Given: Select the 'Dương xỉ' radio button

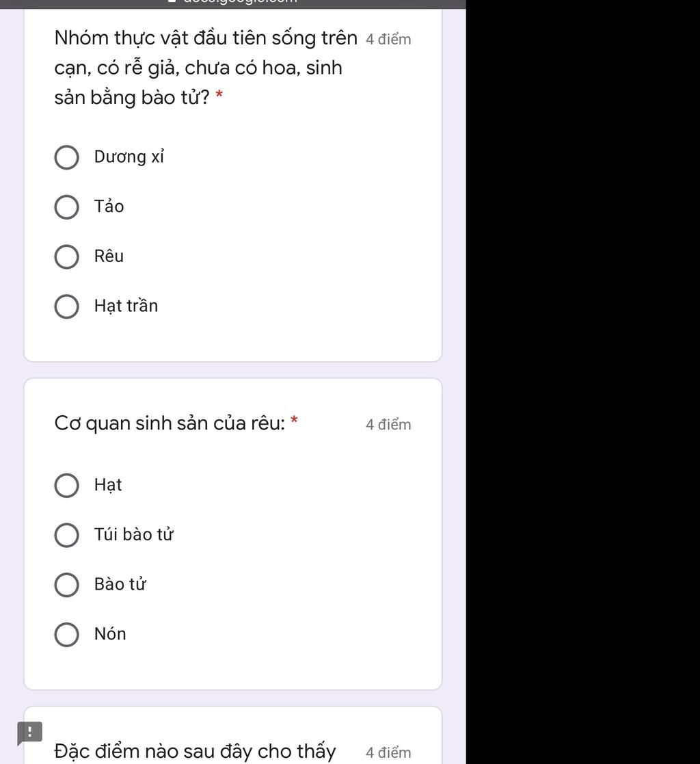Looking at the screenshot, I should 66,157.
